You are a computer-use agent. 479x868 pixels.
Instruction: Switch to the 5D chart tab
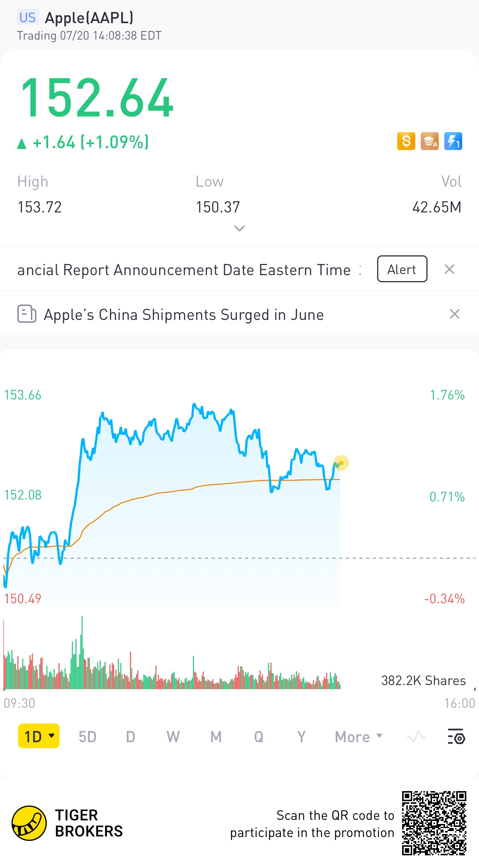(x=87, y=737)
